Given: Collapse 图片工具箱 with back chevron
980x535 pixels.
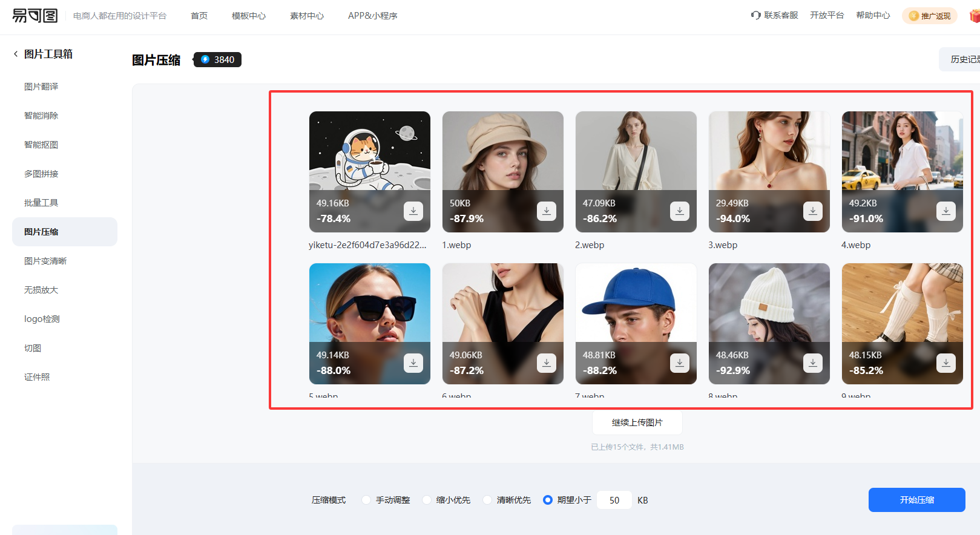Looking at the screenshot, I should coord(16,54).
